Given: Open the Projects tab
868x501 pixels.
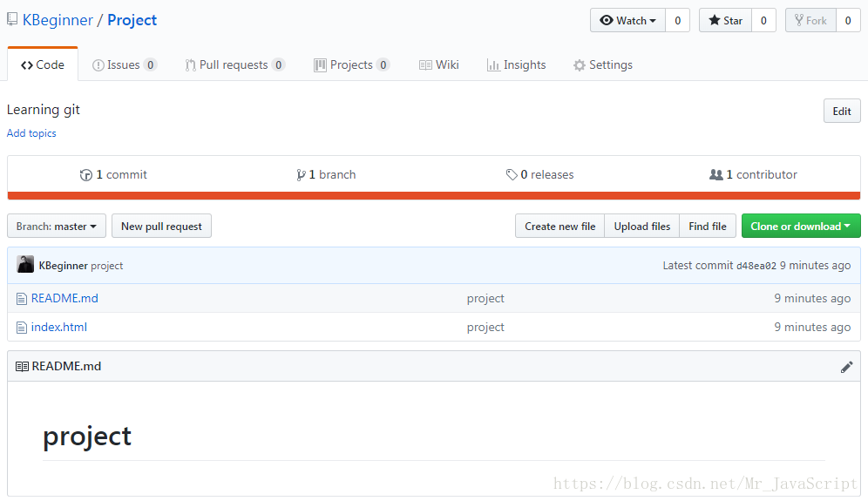Looking at the screenshot, I should tap(351, 64).
